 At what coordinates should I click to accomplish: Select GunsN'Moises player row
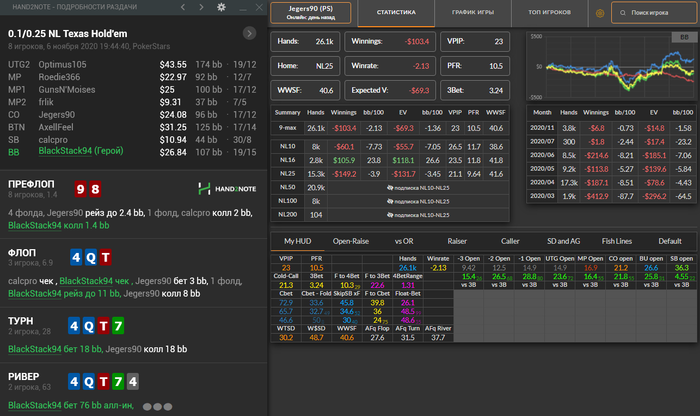tap(132, 89)
